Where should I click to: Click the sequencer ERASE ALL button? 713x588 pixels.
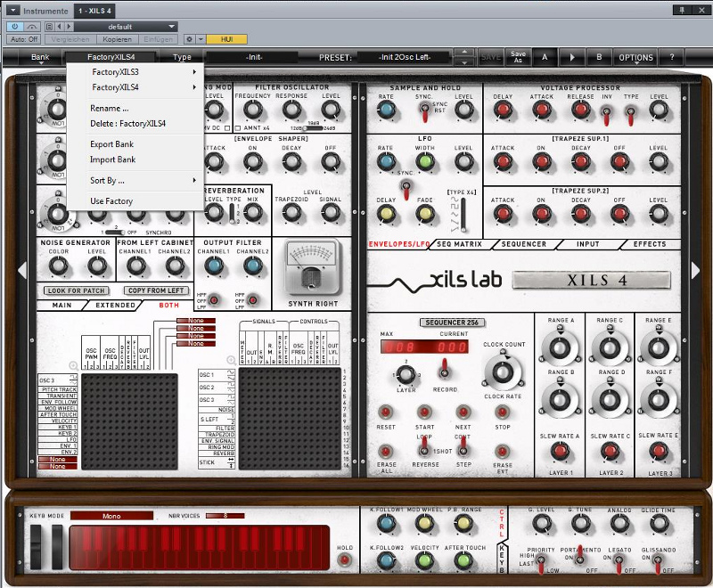point(386,452)
